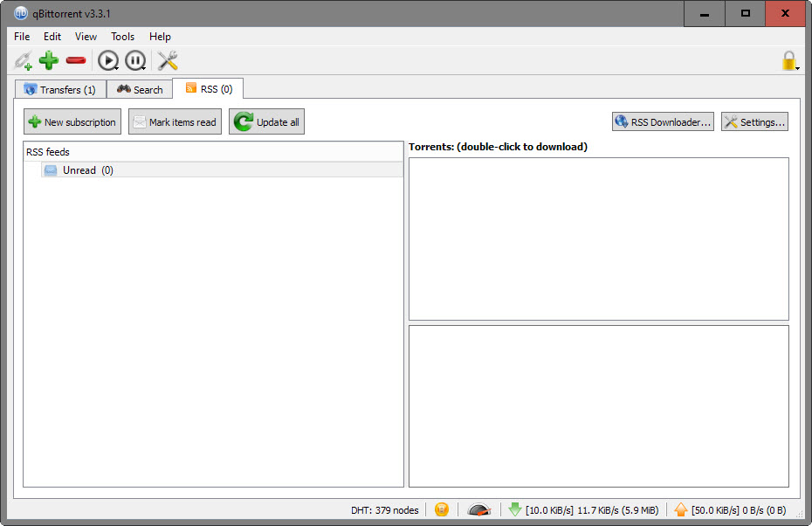Open RSS Settings button
The image size is (812, 526).
[x=755, y=121]
